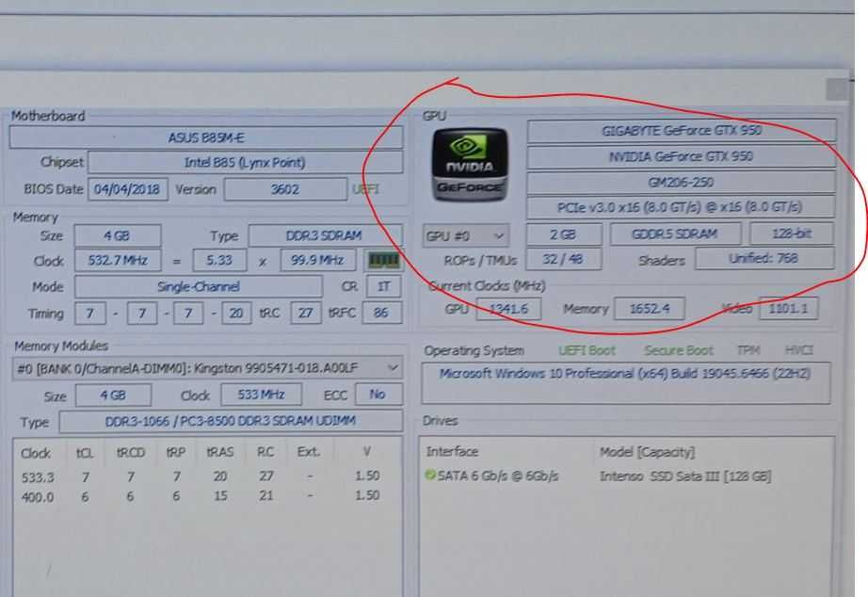Click the HVCI indicator
This screenshot has width=868, height=597.
pos(798,350)
